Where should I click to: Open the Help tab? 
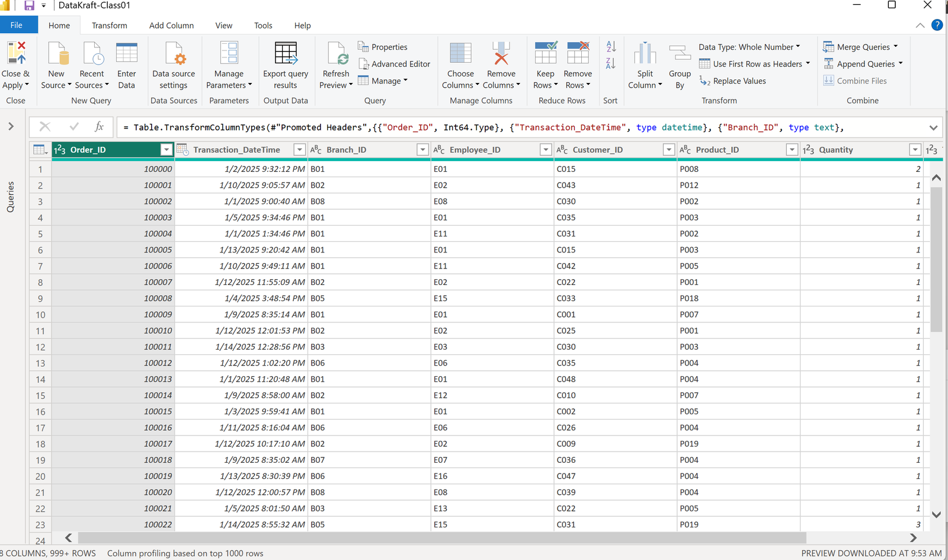(x=302, y=25)
